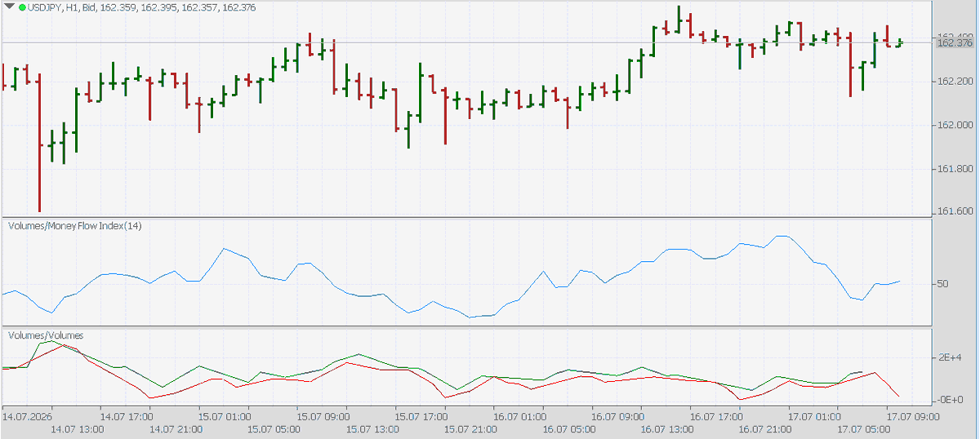The height and width of the screenshot is (439, 980).
Task: Click the 15.07 09:00 time label
Action: coord(322,416)
